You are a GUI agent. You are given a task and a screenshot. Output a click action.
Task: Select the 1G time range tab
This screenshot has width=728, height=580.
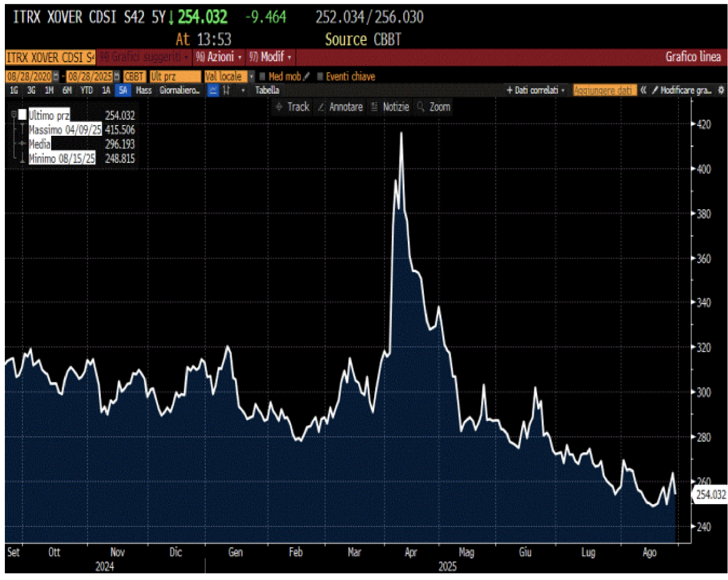[x=14, y=91]
